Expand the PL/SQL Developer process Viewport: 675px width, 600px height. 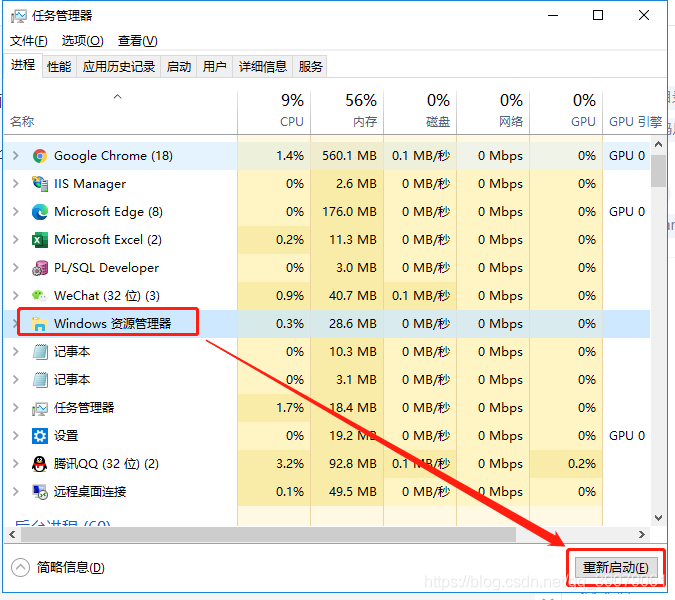pyautogui.click(x=16, y=268)
